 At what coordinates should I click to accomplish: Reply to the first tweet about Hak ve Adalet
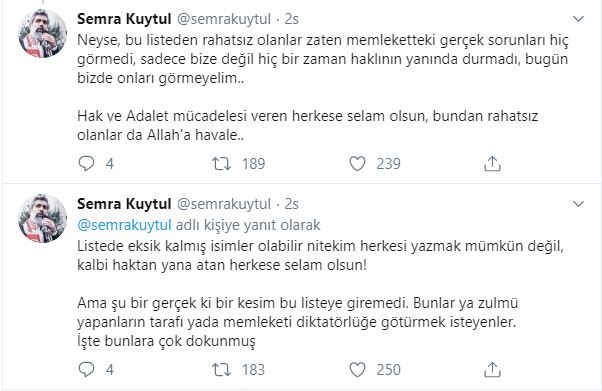click(86, 164)
